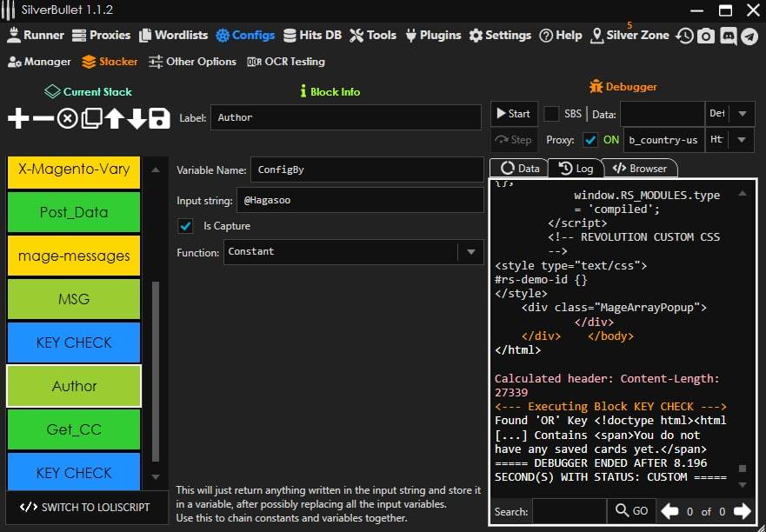Expand the proxy type dropdown
This screenshot has height=532, width=766.
pyautogui.click(x=742, y=140)
